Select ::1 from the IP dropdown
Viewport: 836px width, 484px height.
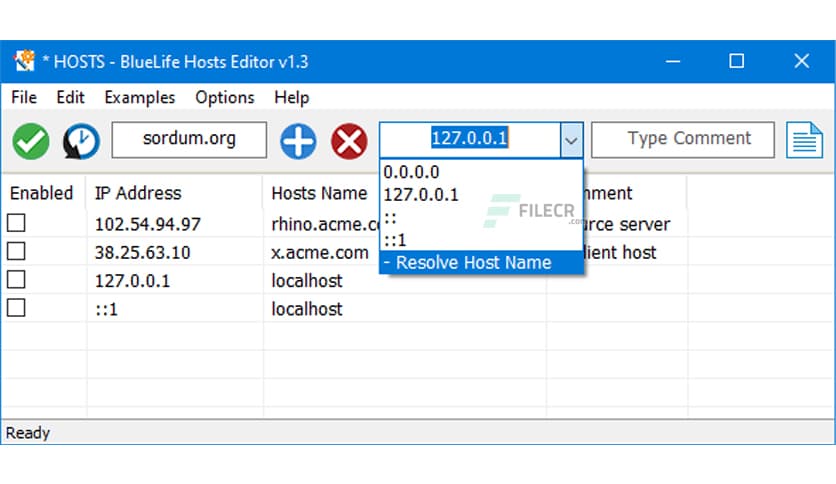coord(481,240)
